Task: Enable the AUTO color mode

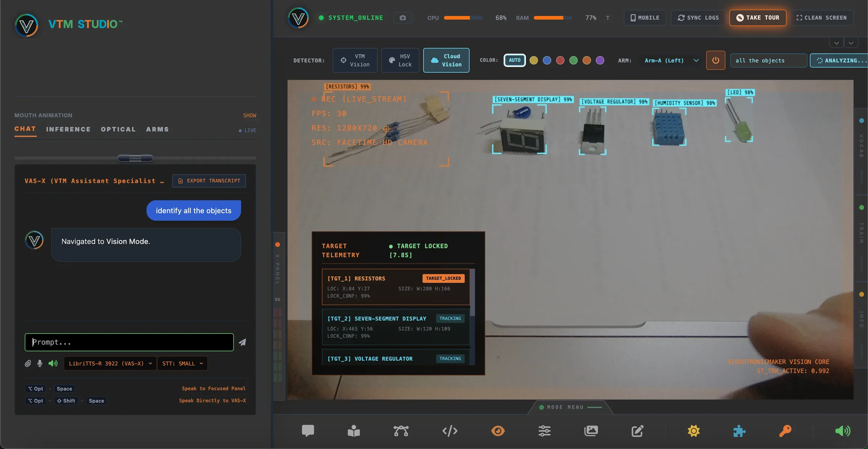Action: pyautogui.click(x=515, y=60)
